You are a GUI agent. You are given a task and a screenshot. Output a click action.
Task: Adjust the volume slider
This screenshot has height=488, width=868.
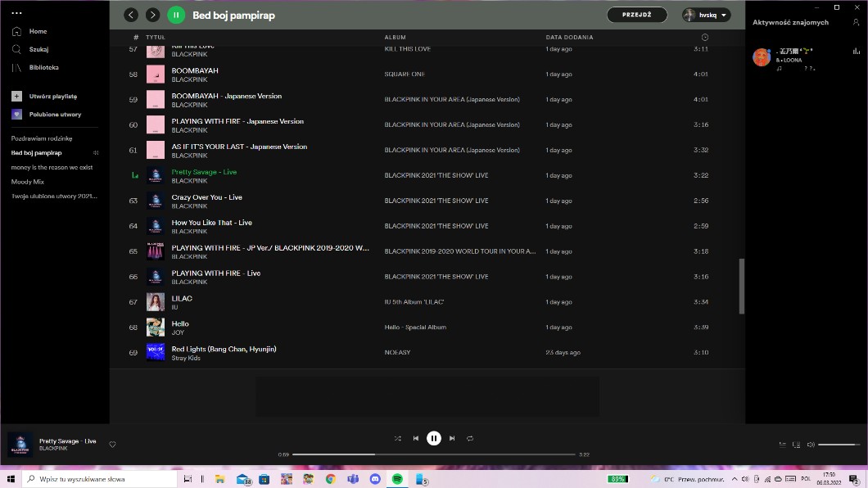pos(837,445)
